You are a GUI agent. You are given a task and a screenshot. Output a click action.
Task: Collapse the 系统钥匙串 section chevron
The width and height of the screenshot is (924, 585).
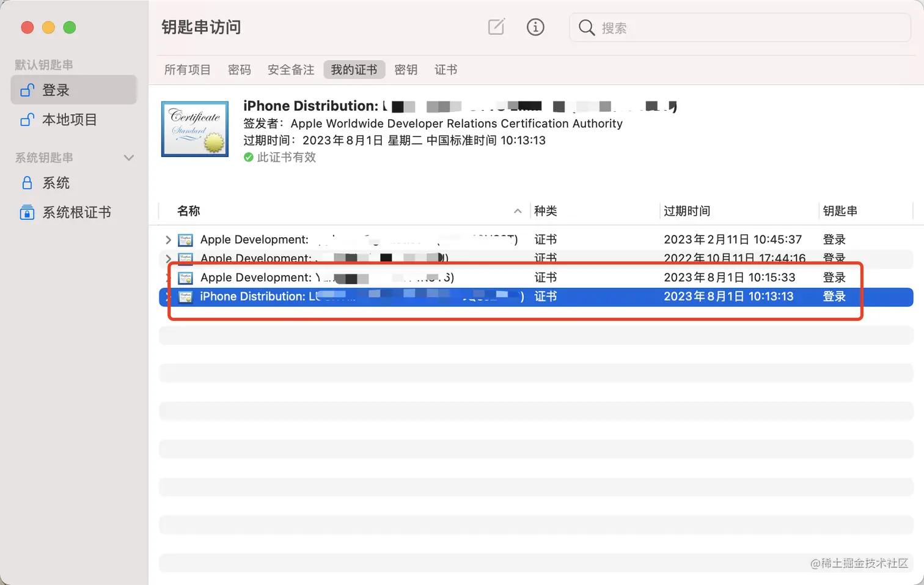coord(129,158)
